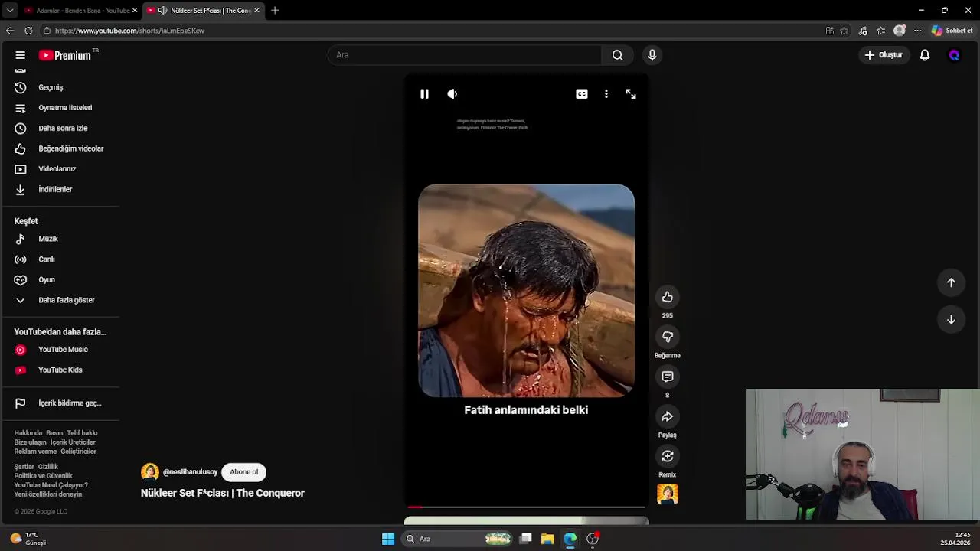Share the Short via Paylaş
980x551 pixels.
(x=668, y=416)
